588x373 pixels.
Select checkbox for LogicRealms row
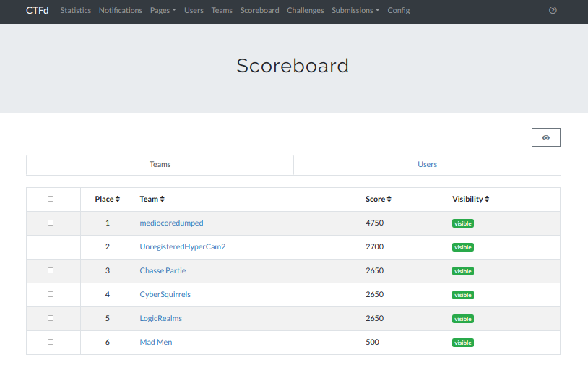coord(51,318)
